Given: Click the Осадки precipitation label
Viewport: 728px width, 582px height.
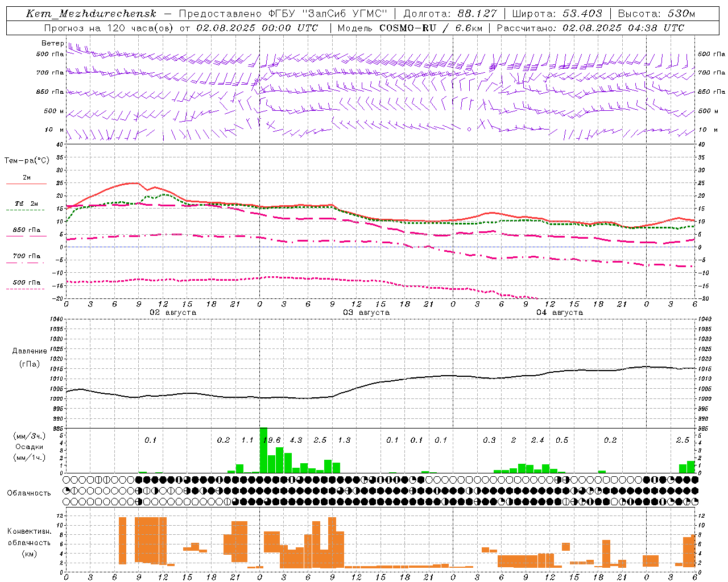Looking at the screenshot, I should click(x=29, y=447).
